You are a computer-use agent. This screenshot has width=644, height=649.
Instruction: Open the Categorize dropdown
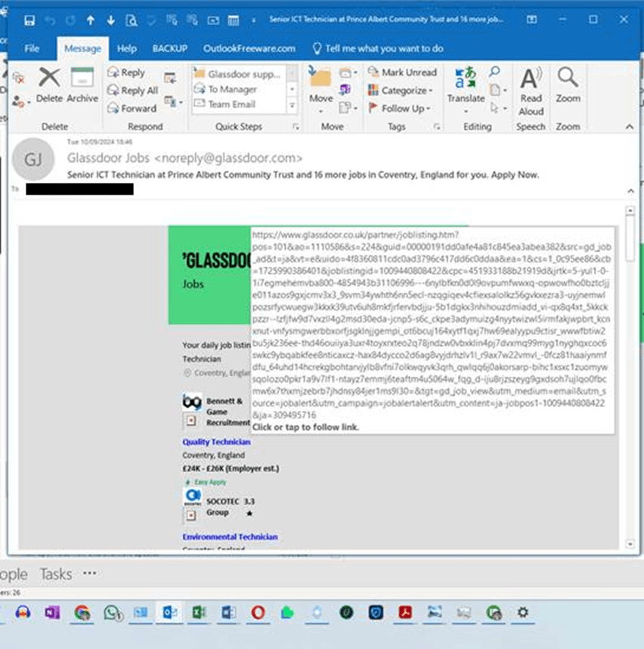(x=401, y=90)
